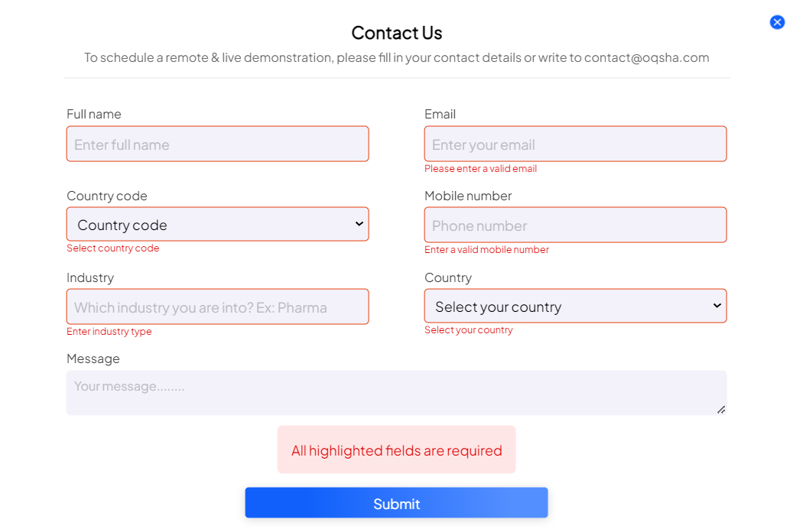Image resolution: width=793 pixels, height=532 pixels.
Task: Close the Contact Us dialog
Action: 777,22
